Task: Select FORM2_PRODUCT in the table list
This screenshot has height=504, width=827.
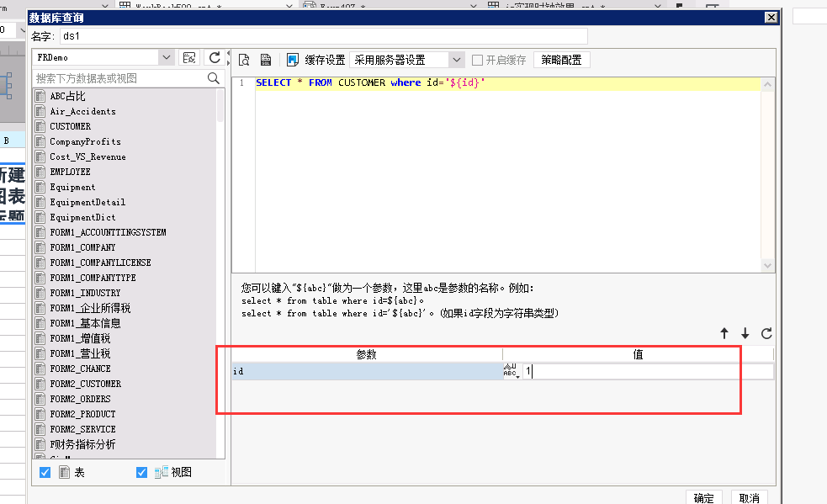Action: (82, 414)
